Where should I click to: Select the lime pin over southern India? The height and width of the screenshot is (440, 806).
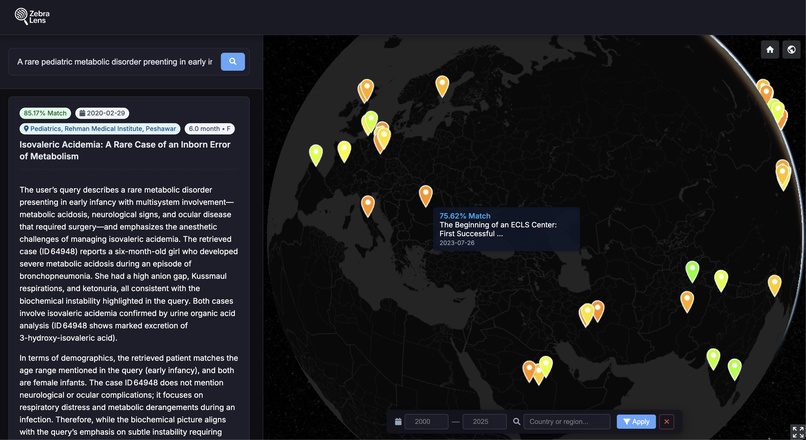(713, 359)
